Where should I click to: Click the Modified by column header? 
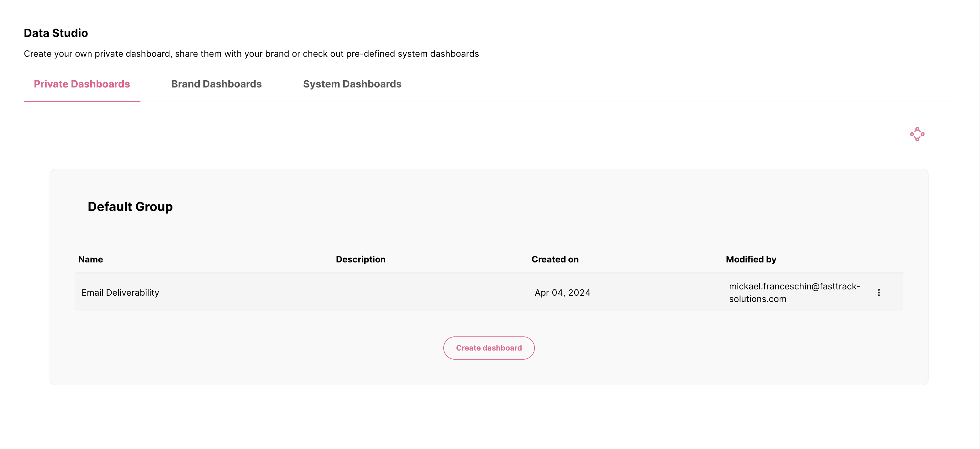coord(751,259)
